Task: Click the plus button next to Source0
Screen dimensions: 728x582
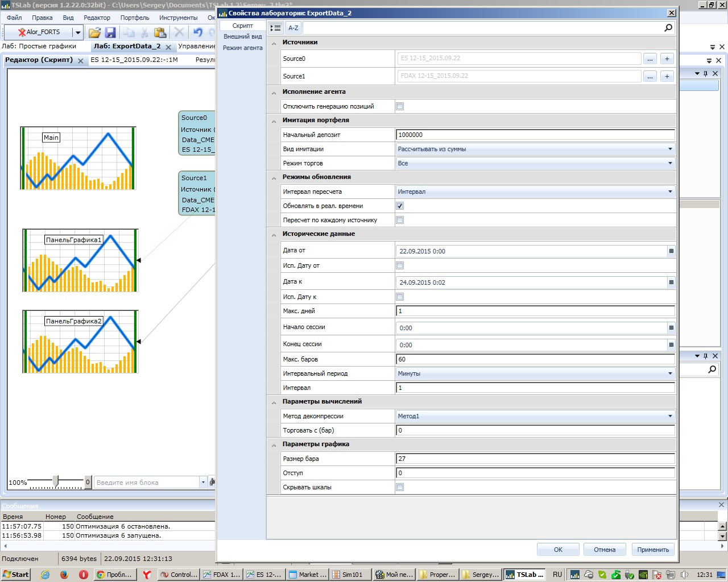Action: 667,59
